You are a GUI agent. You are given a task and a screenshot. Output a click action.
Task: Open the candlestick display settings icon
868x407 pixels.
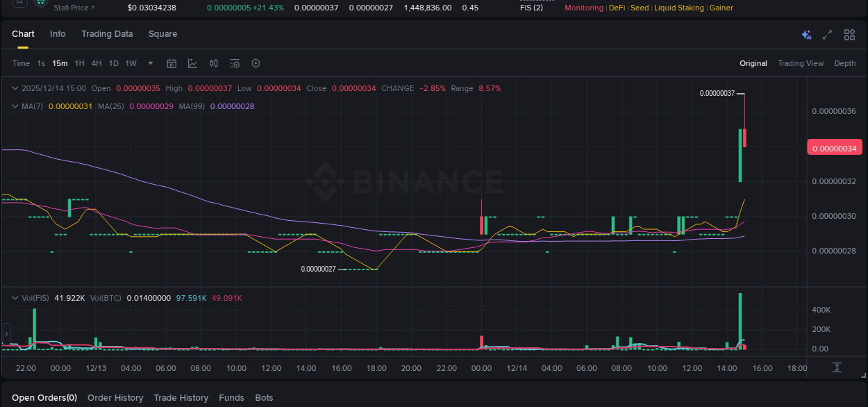213,63
